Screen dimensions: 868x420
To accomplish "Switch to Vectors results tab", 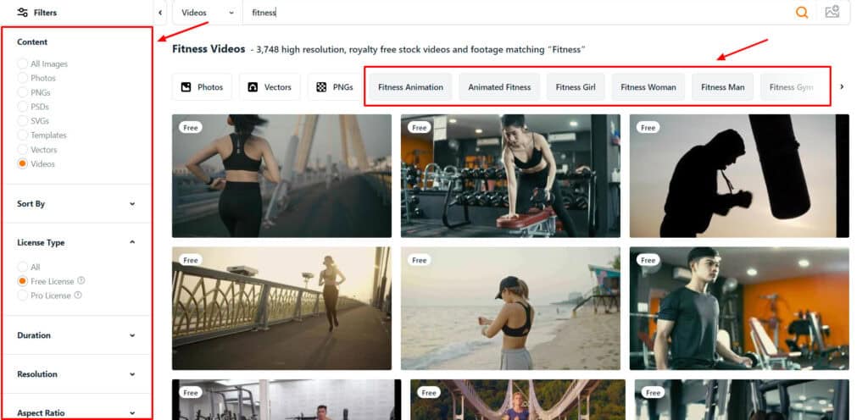I will click(270, 86).
